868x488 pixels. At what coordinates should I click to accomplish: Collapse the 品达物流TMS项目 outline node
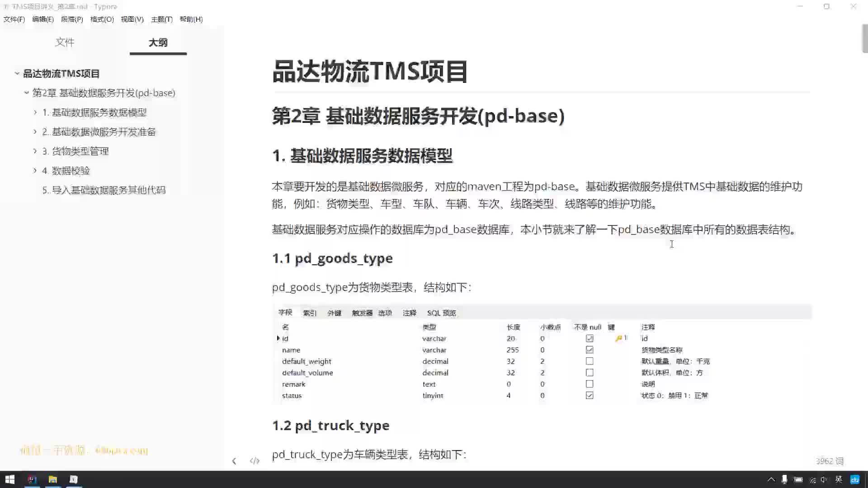17,73
